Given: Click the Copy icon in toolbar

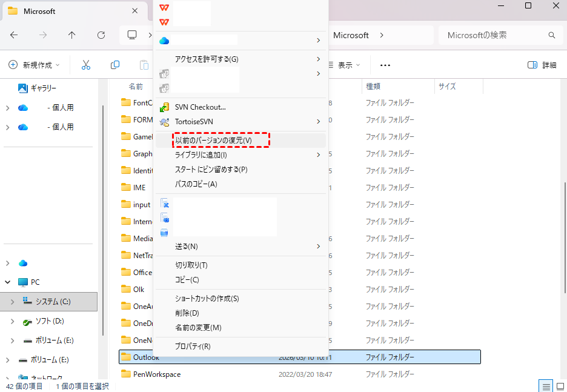Looking at the screenshot, I should coord(115,65).
